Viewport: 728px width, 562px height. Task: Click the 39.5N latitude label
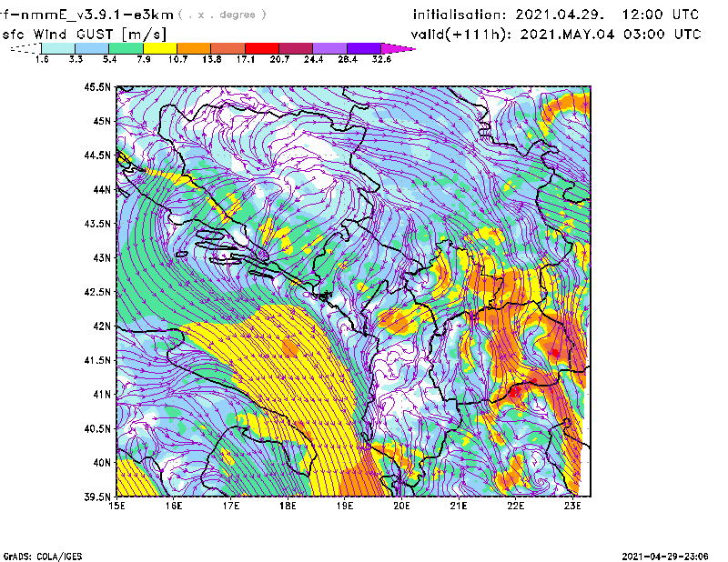(97, 497)
